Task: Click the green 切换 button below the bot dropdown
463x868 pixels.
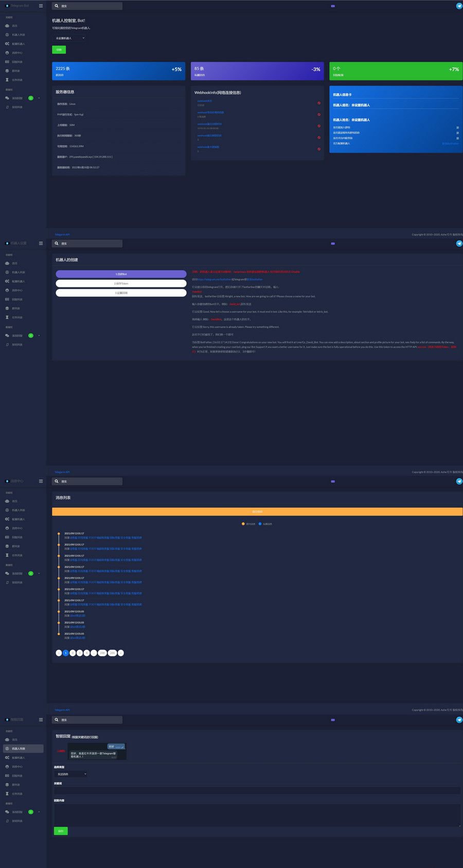Action: (x=59, y=50)
